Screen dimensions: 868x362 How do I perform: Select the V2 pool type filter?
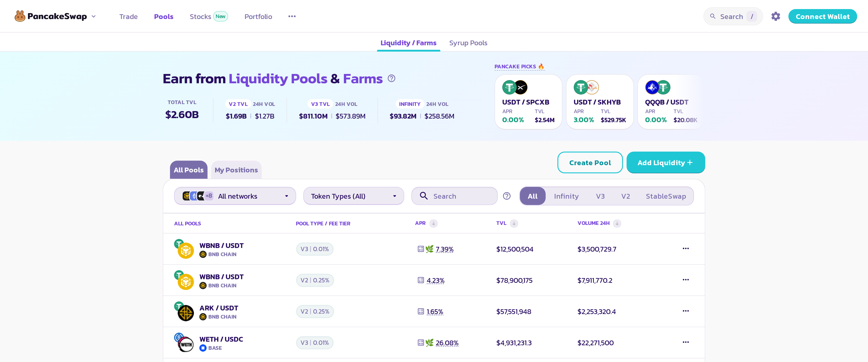(x=625, y=196)
